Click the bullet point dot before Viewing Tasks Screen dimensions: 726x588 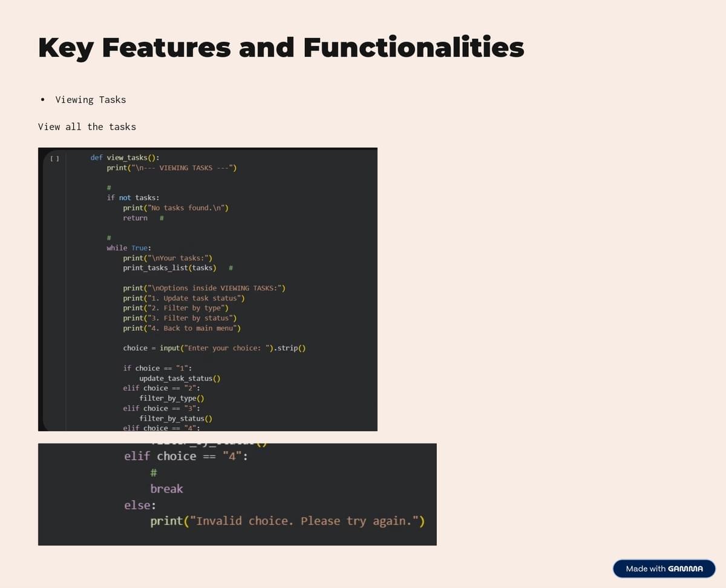pyautogui.click(x=42, y=100)
